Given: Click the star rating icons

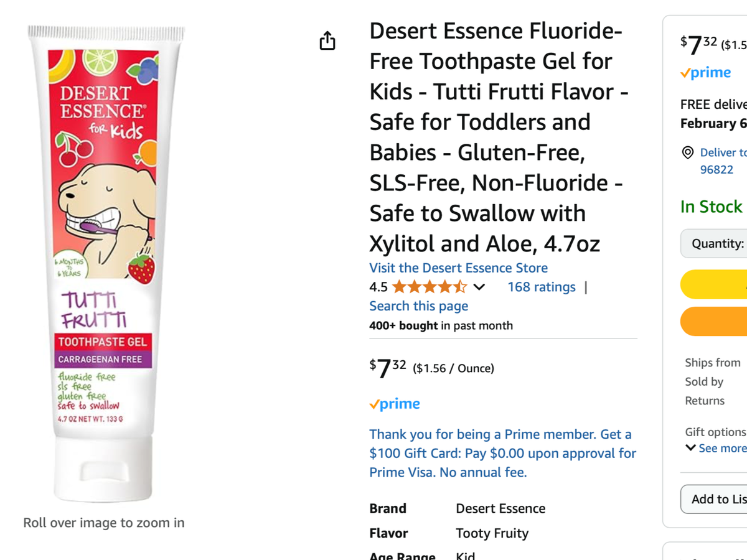Looking at the screenshot, I should (x=429, y=287).
